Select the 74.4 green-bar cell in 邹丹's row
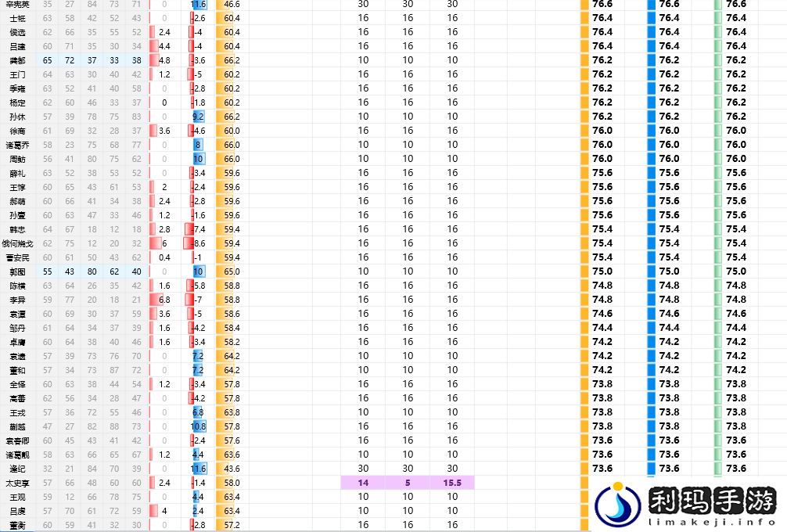This screenshot has width=787, height=532. 736,328
